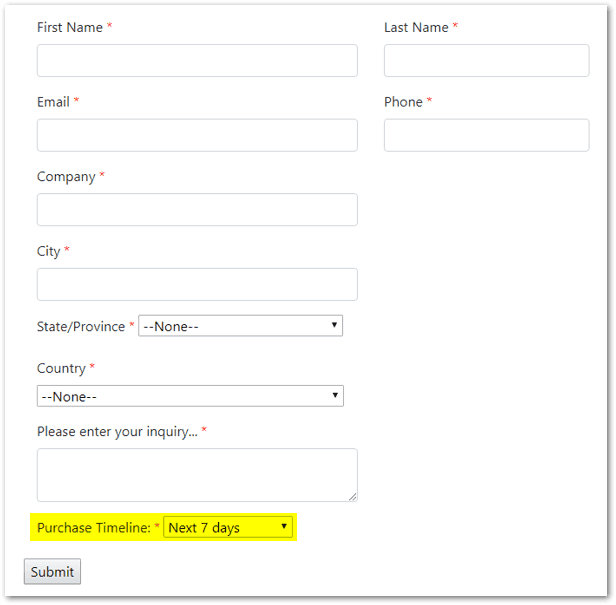Focus the Last Name input box
Viewport: 616px width, 605px height.
pyautogui.click(x=486, y=61)
